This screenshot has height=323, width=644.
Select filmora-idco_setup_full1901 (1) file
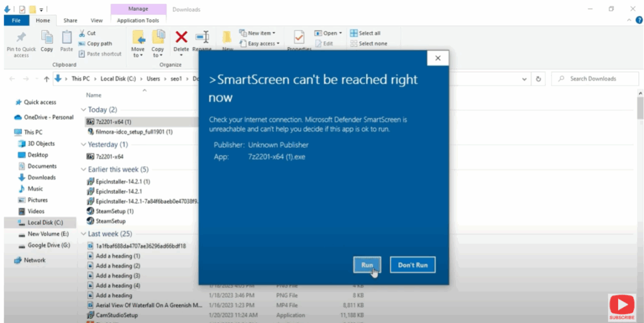pos(130,132)
